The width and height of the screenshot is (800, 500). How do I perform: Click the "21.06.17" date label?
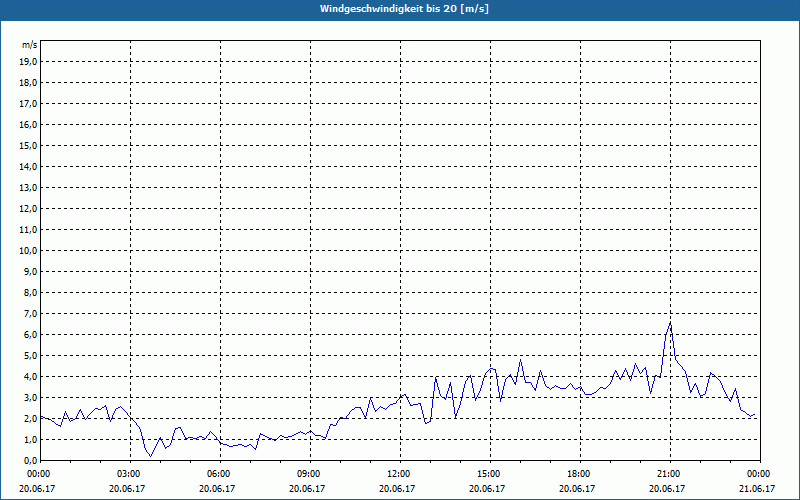[757, 488]
